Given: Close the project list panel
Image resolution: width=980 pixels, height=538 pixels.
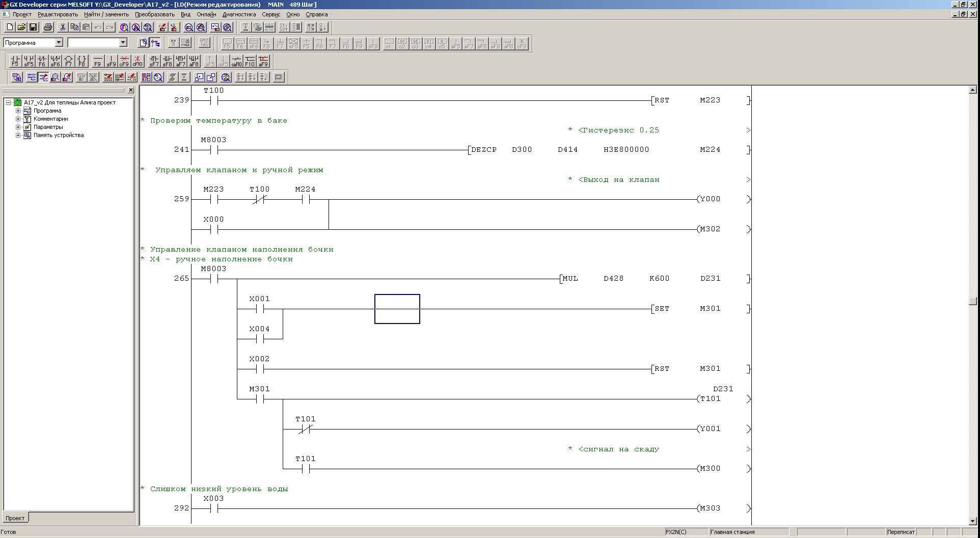Looking at the screenshot, I should coord(131,90).
